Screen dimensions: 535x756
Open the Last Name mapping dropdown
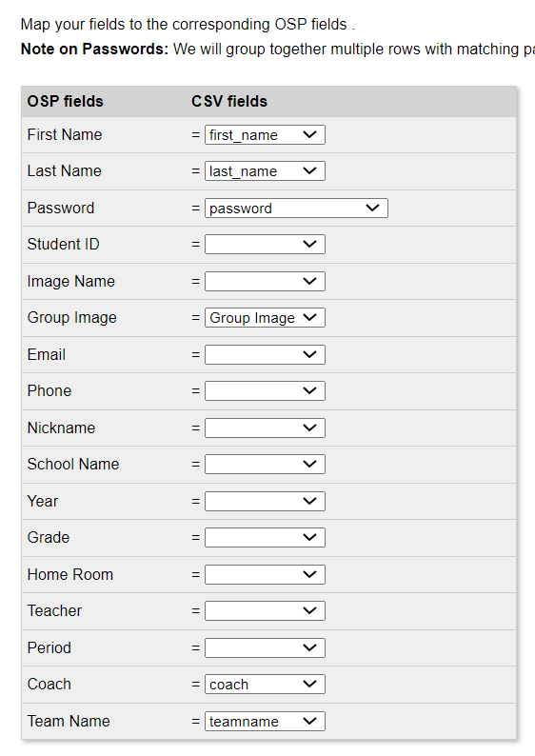click(265, 170)
